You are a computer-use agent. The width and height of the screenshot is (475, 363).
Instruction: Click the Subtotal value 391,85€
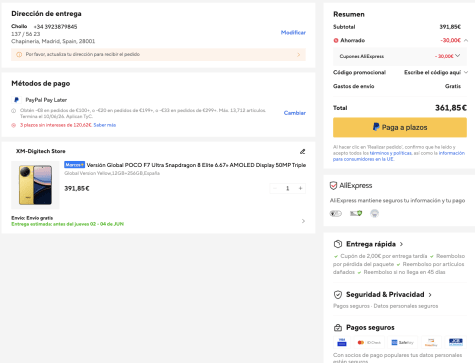pos(450,27)
